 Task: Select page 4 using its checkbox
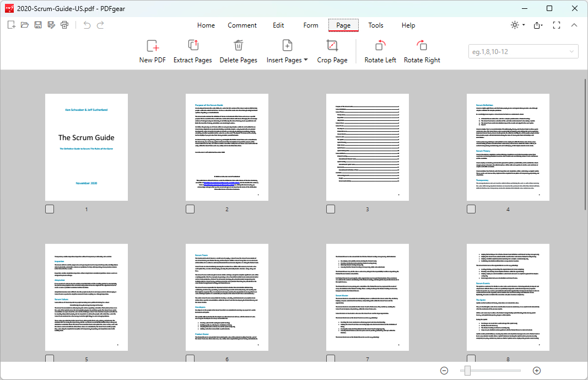[471, 209]
